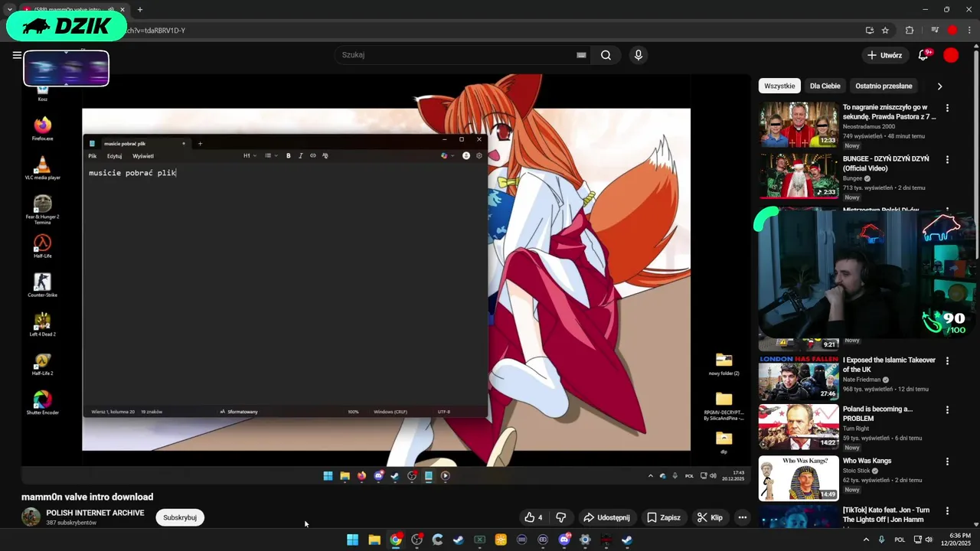Screen dimensions: 980x551
Task: Open options for 'Poland is becoming a PROBLEM' video
Action: tap(947, 409)
